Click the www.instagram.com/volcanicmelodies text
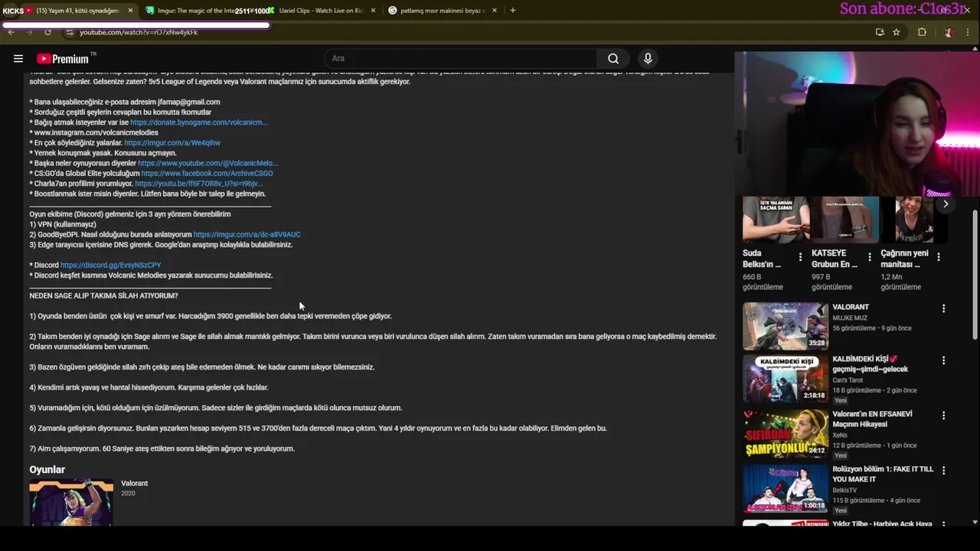 coord(96,132)
